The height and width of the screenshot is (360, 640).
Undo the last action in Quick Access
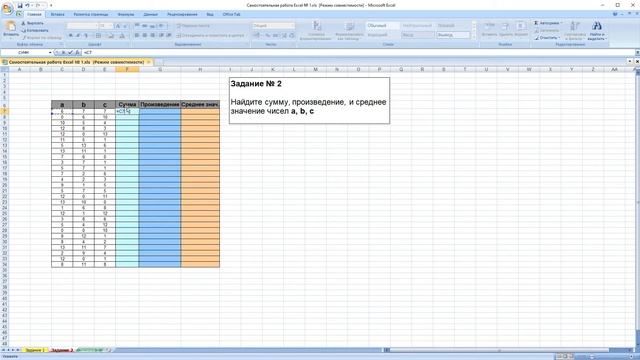point(27,5)
